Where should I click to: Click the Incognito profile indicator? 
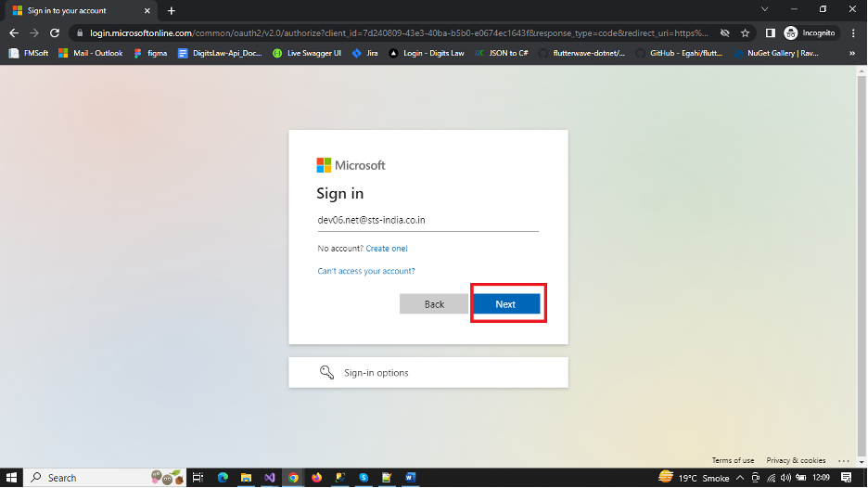coord(810,32)
